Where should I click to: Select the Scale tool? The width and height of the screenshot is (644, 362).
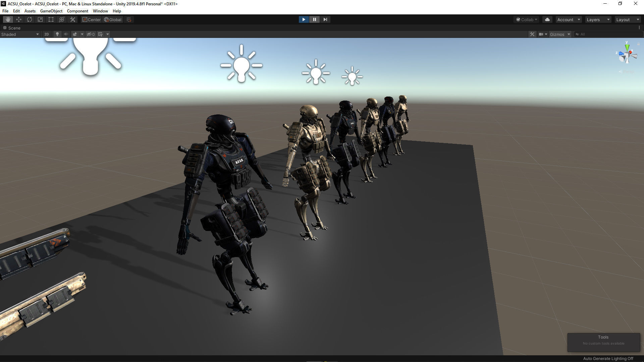coord(40,19)
